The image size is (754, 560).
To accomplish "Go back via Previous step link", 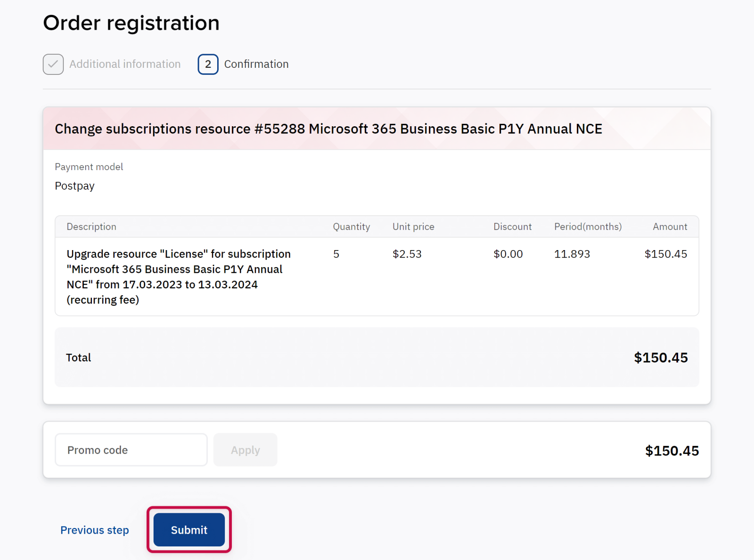I will pyautogui.click(x=95, y=530).
